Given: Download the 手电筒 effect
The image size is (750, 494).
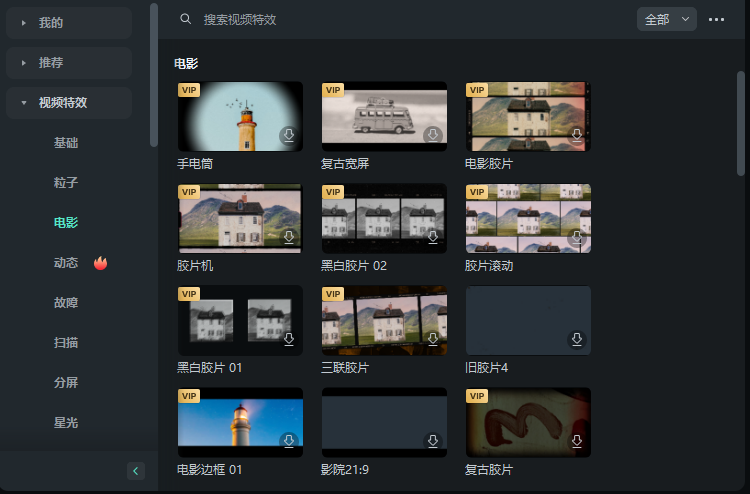Looking at the screenshot, I should point(289,135).
